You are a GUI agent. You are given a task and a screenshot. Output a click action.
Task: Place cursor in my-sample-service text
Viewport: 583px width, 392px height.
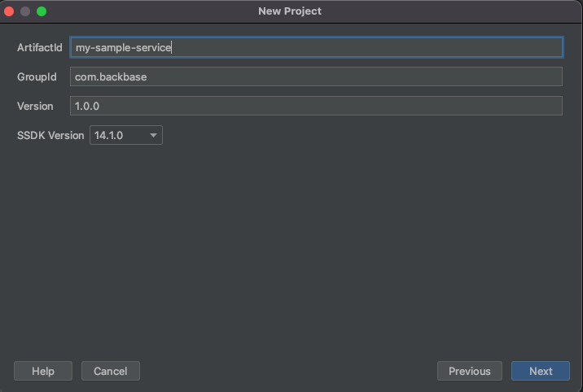[x=123, y=47]
